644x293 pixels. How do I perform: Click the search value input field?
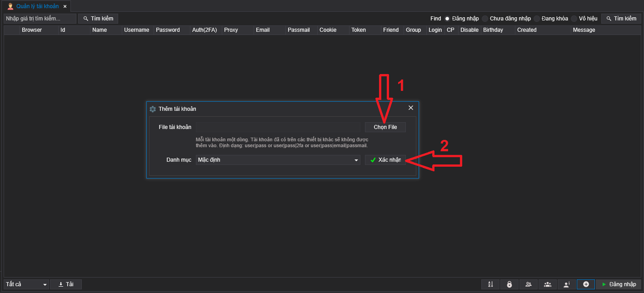[40, 19]
